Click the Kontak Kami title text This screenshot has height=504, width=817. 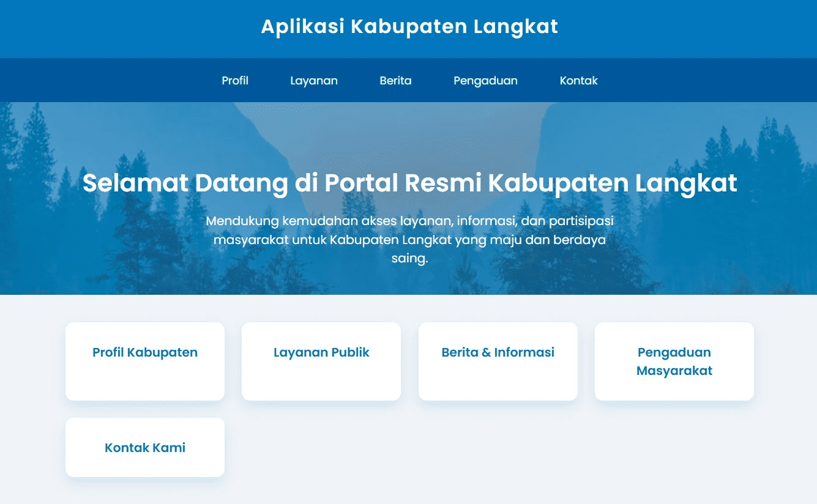click(x=145, y=448)
